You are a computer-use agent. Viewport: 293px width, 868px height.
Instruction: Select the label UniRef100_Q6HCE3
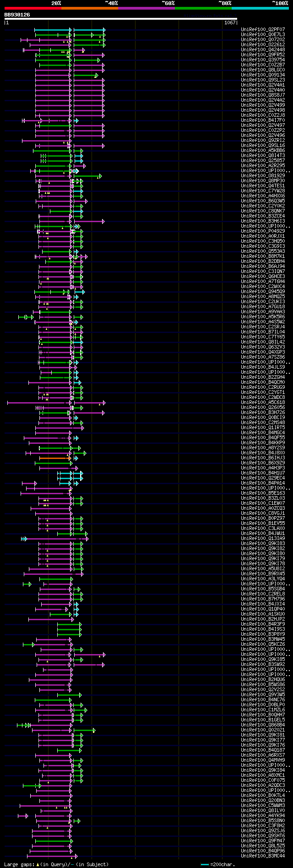click(263, 277)
